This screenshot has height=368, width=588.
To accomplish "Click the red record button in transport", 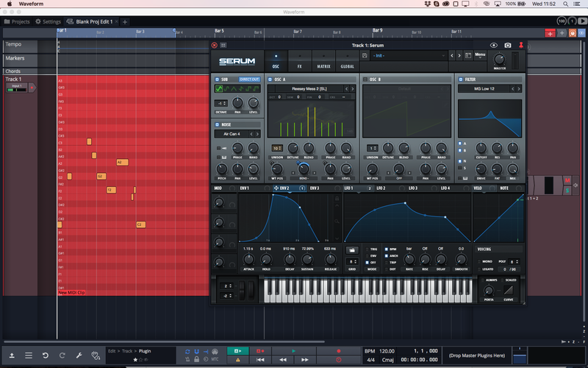I will [x=339, y=351].
